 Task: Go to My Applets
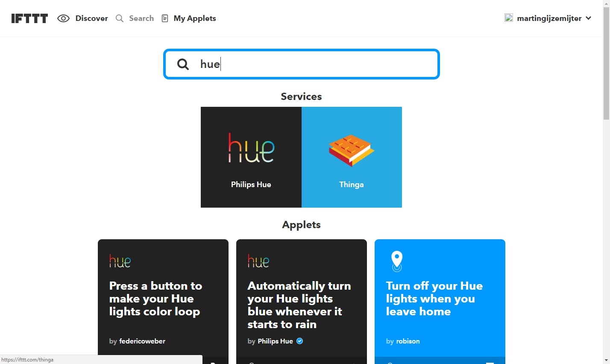[x=195, y=18]
